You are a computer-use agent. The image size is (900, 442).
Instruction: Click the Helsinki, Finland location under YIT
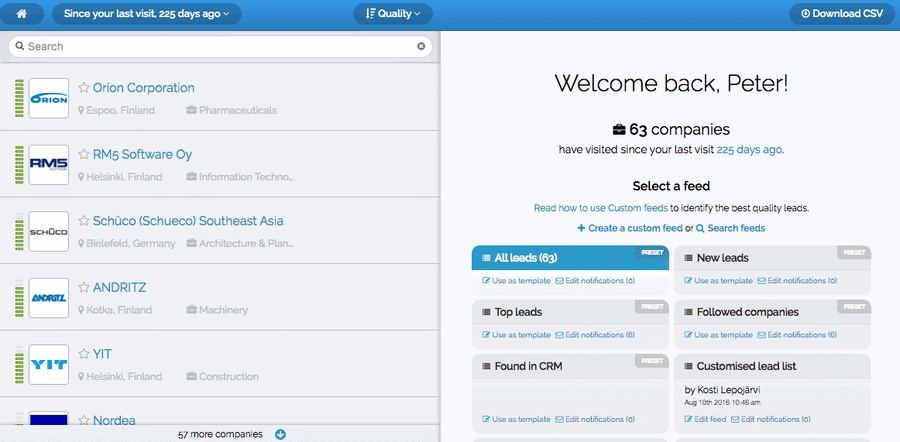point(124,377)
